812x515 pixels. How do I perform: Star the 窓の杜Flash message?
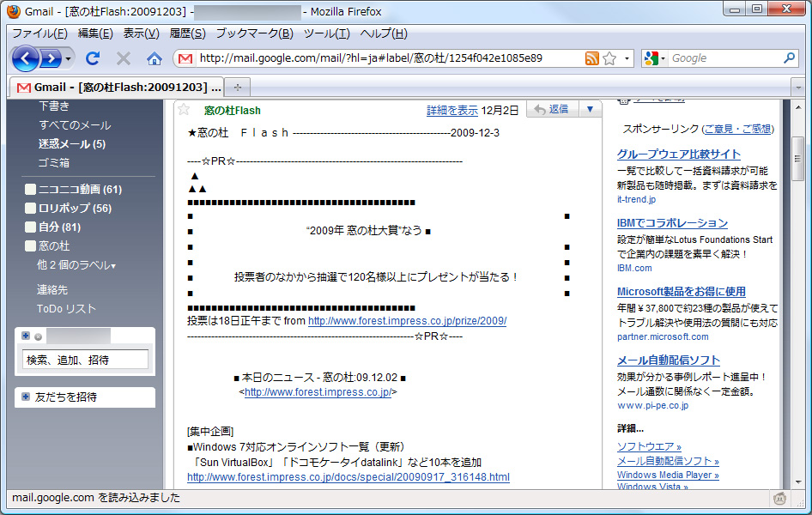click(184, 109)
